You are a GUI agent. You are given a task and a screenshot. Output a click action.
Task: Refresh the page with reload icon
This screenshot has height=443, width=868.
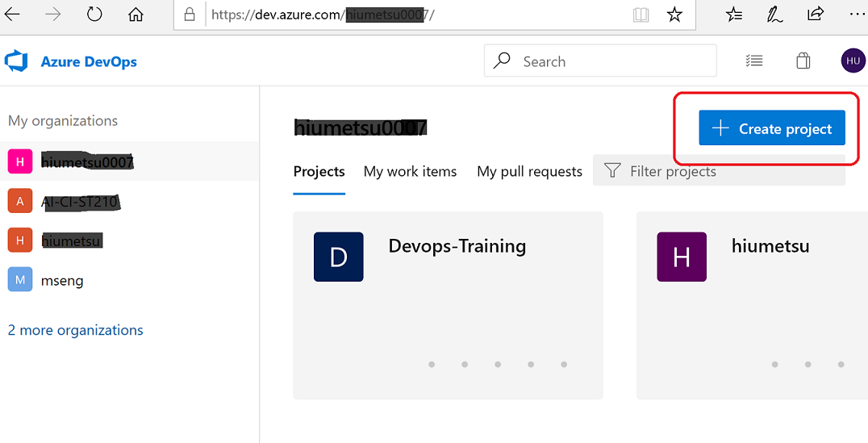tap(94, 14)
